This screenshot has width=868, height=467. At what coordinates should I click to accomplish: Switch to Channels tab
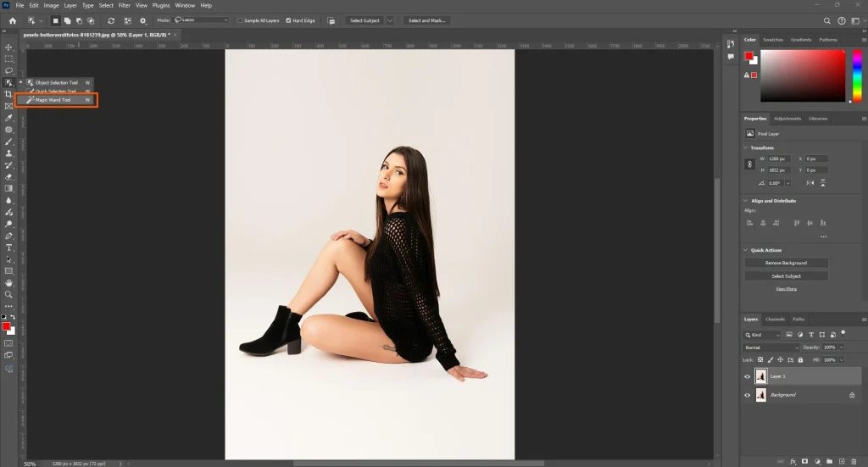775,320
